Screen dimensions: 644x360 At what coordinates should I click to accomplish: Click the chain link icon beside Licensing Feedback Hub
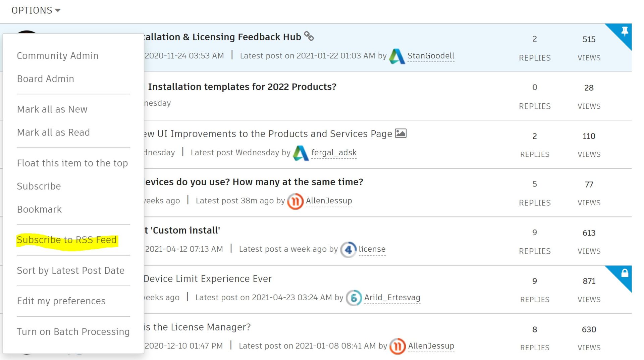(x=309, y=36)
